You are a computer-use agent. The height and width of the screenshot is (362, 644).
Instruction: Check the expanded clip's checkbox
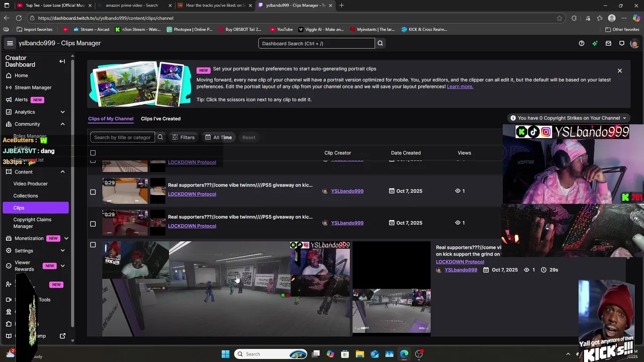(x=93, y=245)
